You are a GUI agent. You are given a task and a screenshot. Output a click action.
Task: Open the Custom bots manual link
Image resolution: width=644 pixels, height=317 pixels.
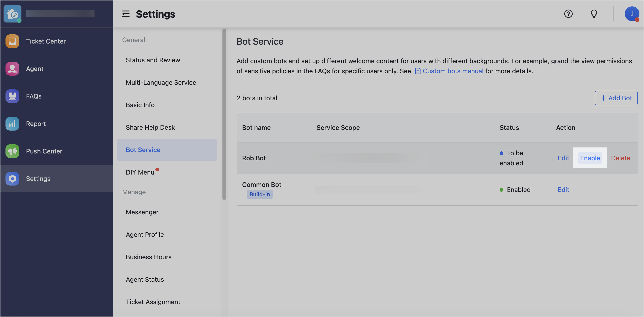pyautogui.click(x=453, y=71)
